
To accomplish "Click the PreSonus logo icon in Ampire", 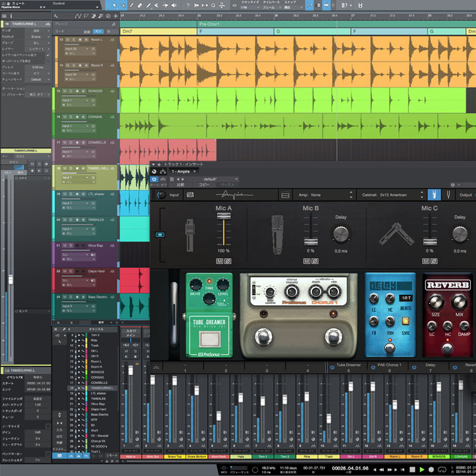I will 190,195.
